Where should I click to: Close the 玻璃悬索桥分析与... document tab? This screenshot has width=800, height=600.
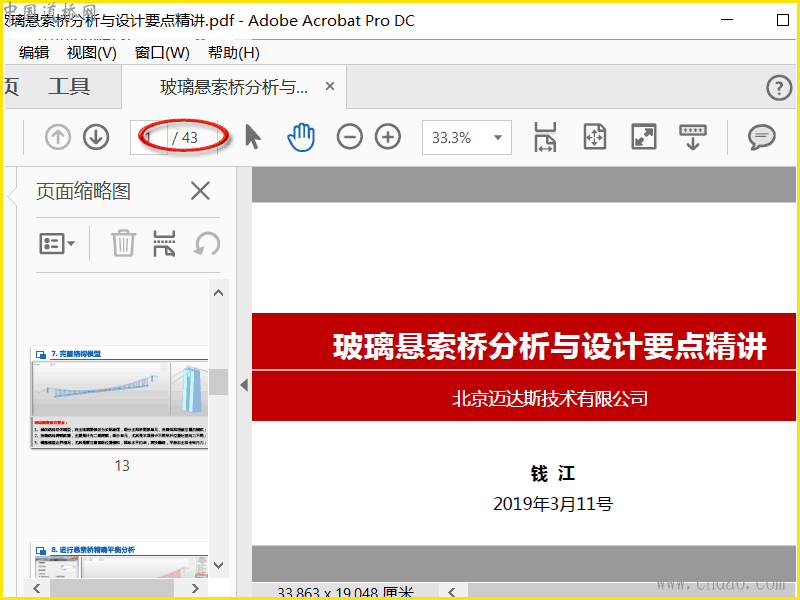pos(330,86)
